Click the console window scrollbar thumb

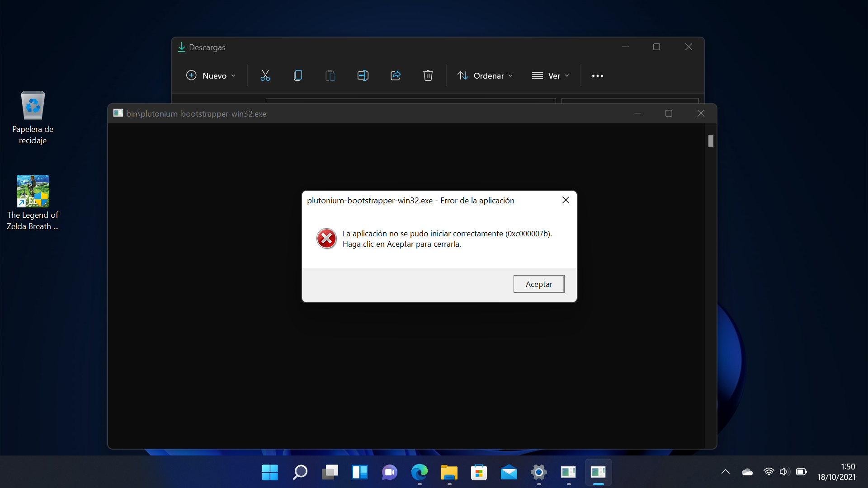(x=711, y=141)
